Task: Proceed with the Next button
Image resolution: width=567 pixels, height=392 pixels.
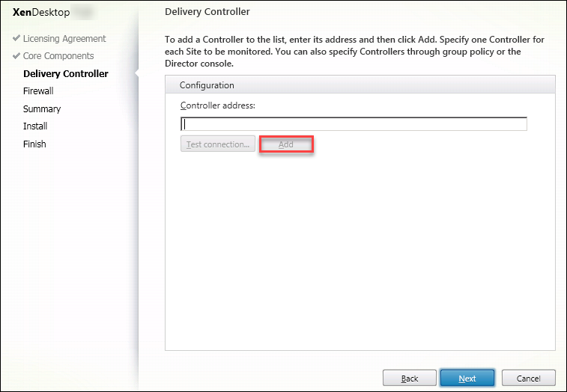Action: 467,379
